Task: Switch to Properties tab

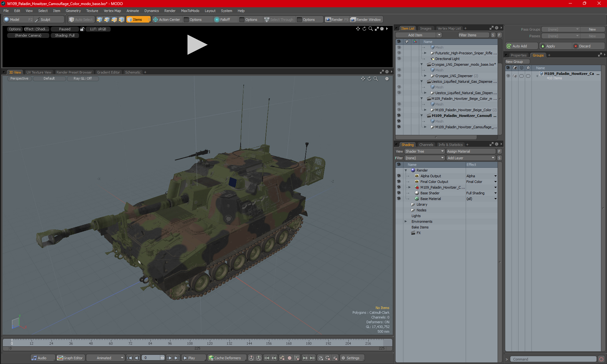Action: click(518, 55)
